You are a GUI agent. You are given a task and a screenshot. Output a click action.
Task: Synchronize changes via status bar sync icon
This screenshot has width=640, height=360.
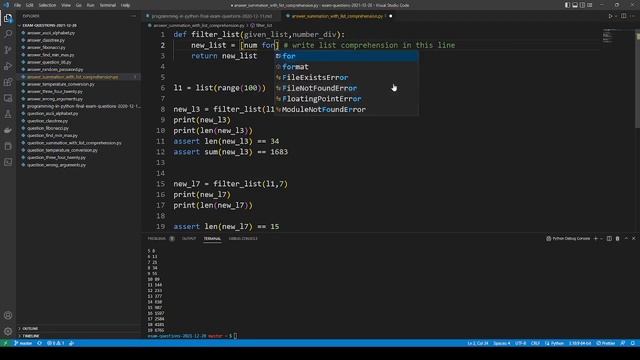(x=40, y=343)
